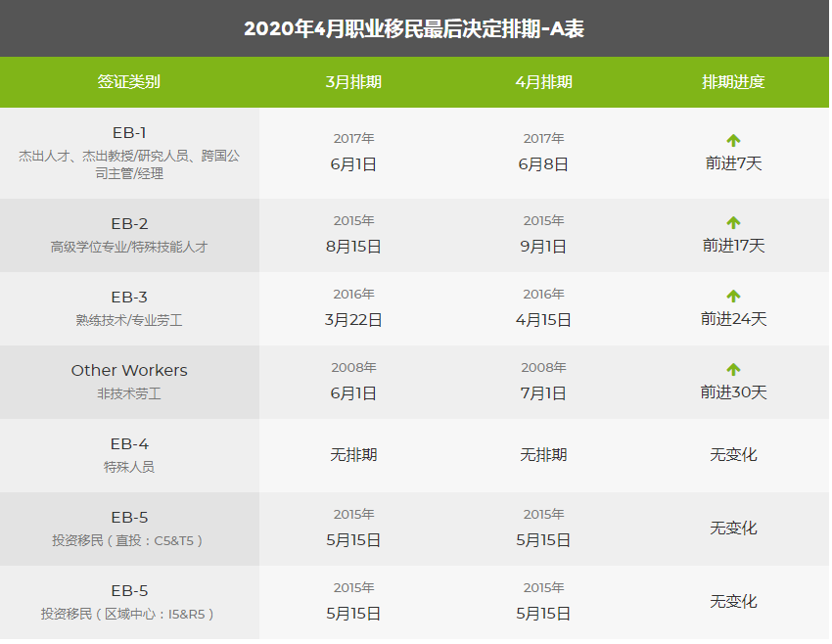Click the green arrow icon for EB-1
This screenshot has width=832, height=644.
point(733,138)
